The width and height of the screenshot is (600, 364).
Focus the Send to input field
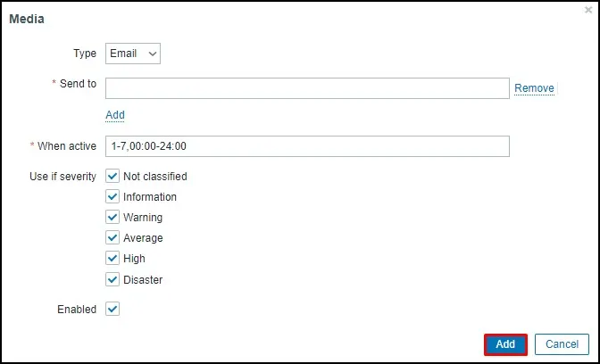tap(307, 88)
